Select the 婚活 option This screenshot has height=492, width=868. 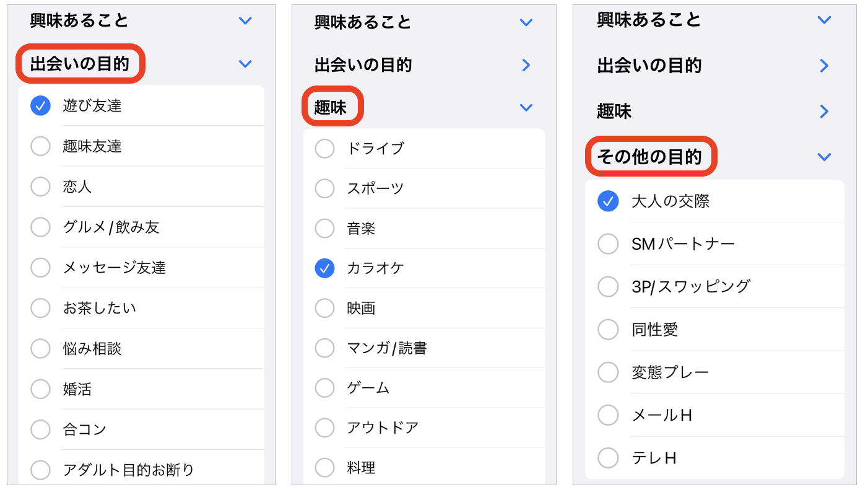pos(40,389)
